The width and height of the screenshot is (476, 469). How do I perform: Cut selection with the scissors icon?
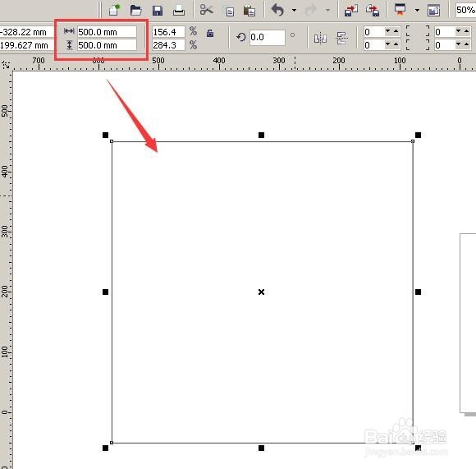pos(207,10)
